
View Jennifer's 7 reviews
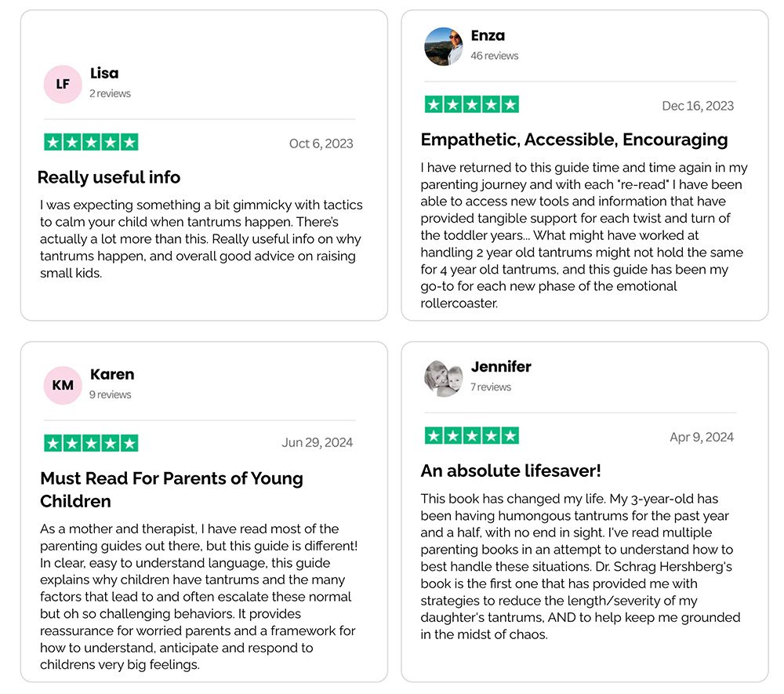pos(491,387)
